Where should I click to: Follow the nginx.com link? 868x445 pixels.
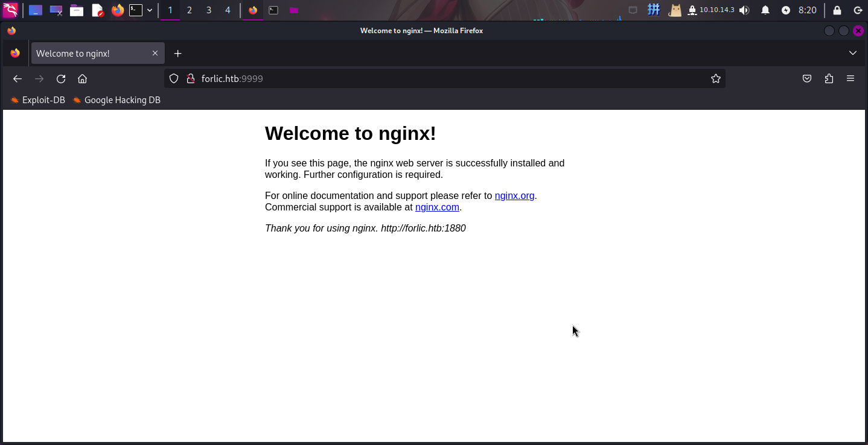click(437, 207)
